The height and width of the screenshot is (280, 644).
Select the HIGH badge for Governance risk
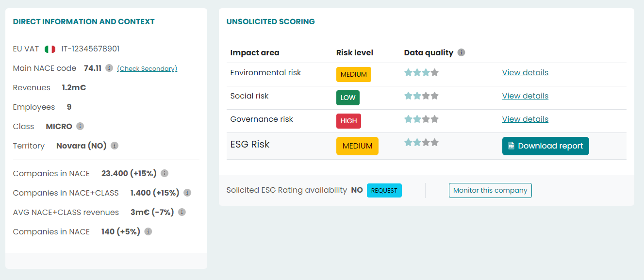tap(348, 121)
